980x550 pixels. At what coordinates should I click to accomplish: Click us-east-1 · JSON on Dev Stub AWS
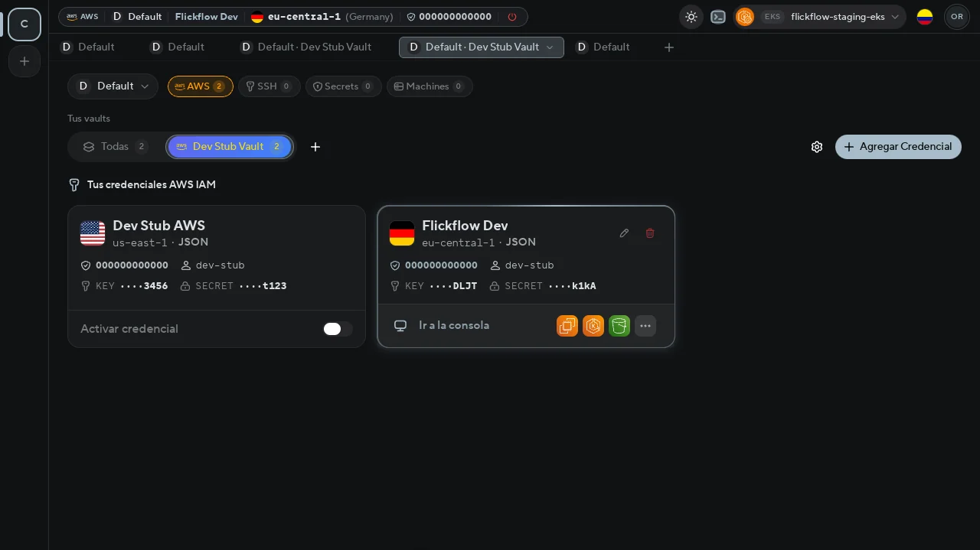pos(161,242)
